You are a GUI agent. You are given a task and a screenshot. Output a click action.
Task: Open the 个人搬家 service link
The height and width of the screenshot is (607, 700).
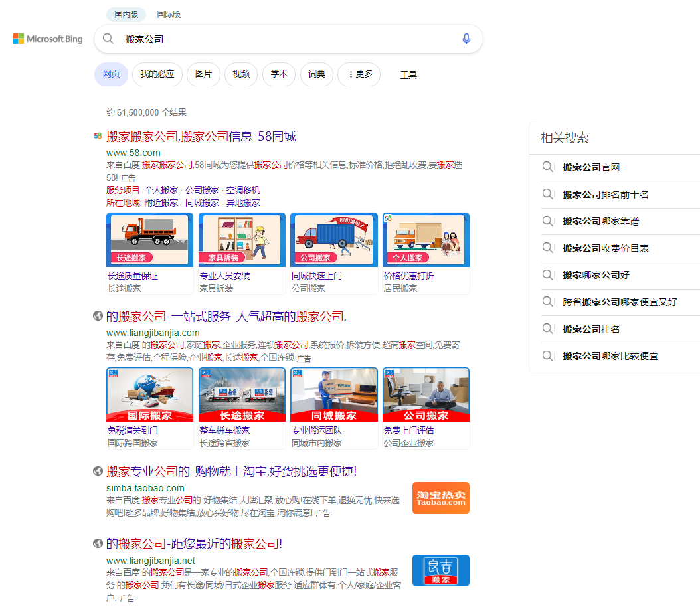click(x=161, y=190)
